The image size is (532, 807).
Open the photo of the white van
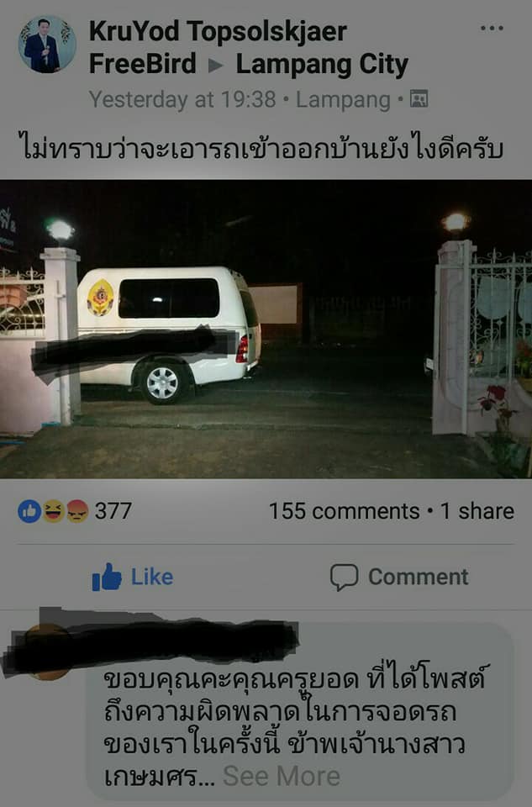pos(266,330)
